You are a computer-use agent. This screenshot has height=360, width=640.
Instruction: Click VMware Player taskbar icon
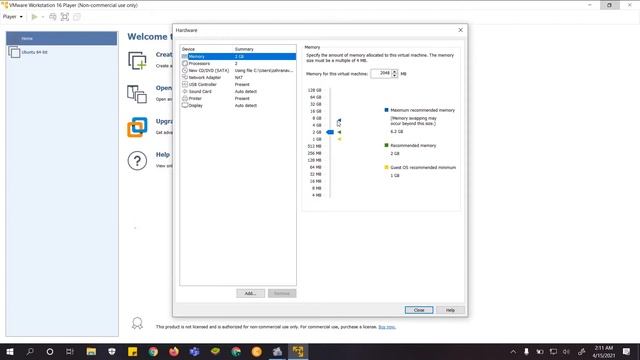tap(298, 351)
